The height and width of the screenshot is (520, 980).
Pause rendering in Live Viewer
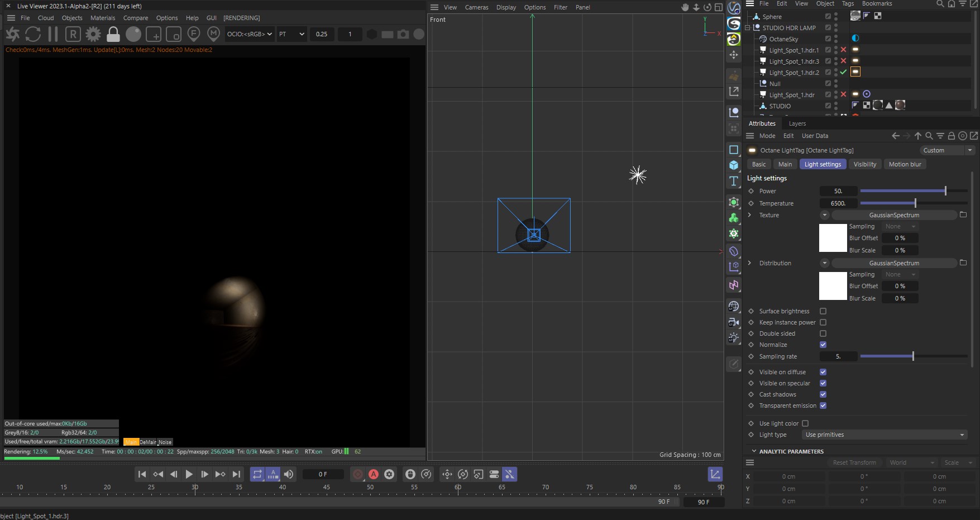[x=53, y=34]
